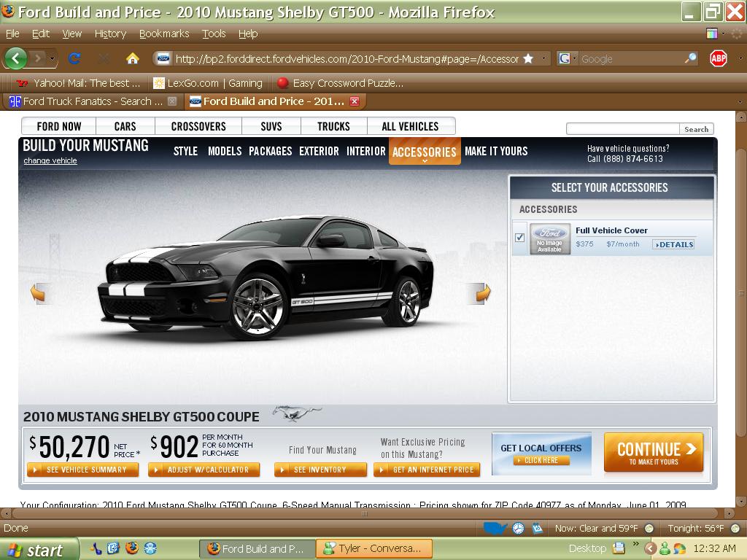The height and width of the screenshot is (560, 747).
Task: Open the Desktop toolbar on taskbar
Action: coord(587,548)
